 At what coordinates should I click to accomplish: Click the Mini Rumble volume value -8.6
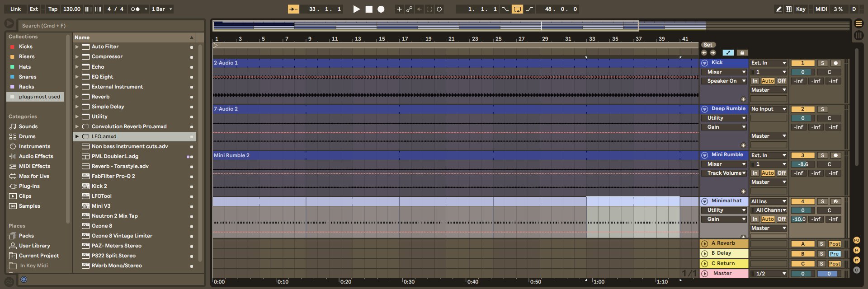(802, 164)
